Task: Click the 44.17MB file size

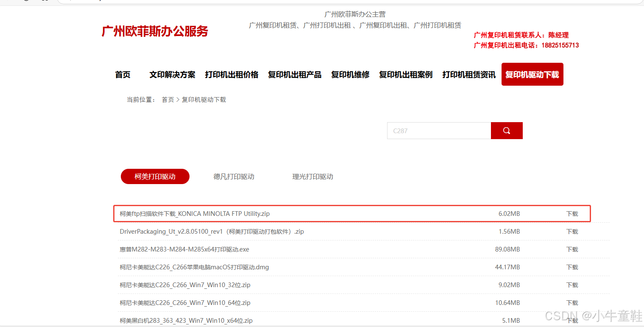Action: (507, 267)
